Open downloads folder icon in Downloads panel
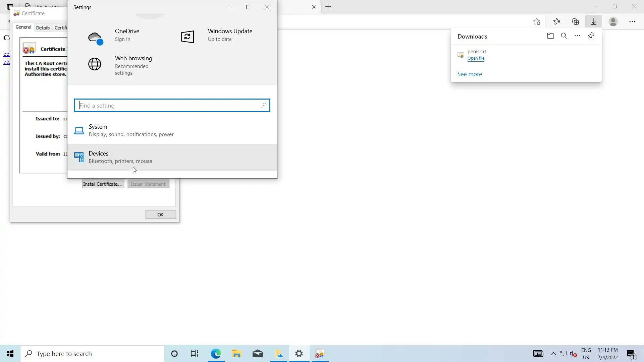The width and height of the screenshot is (644, 362). [550, 36]
